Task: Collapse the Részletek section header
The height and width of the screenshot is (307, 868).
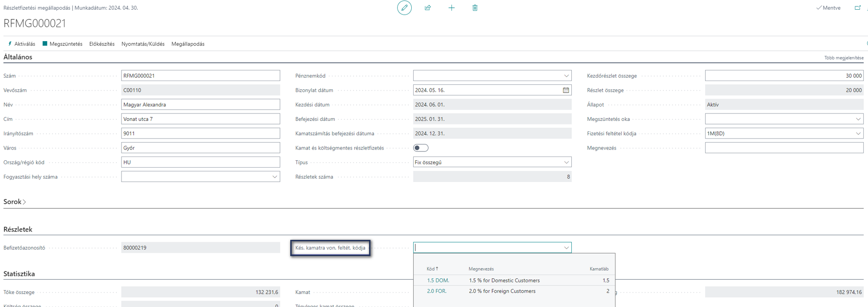Action: click(18, 229)
